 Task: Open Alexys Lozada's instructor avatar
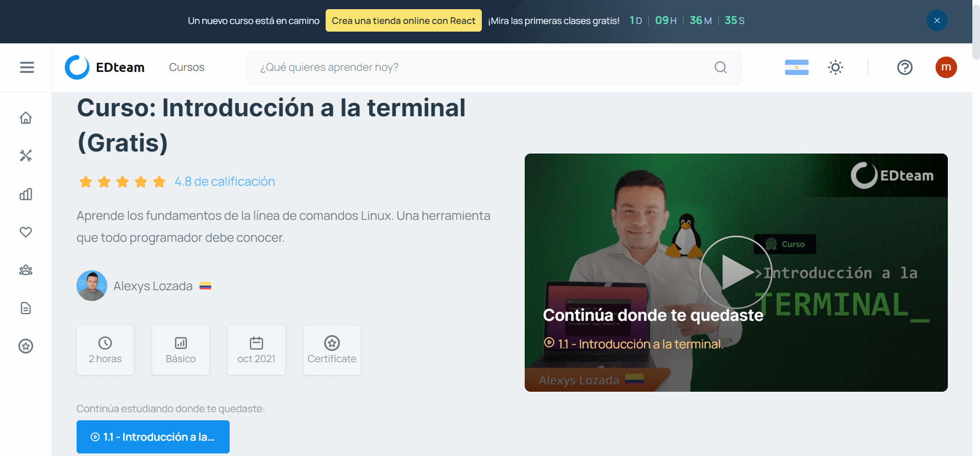pyautogui.click(x=92, y=286)
